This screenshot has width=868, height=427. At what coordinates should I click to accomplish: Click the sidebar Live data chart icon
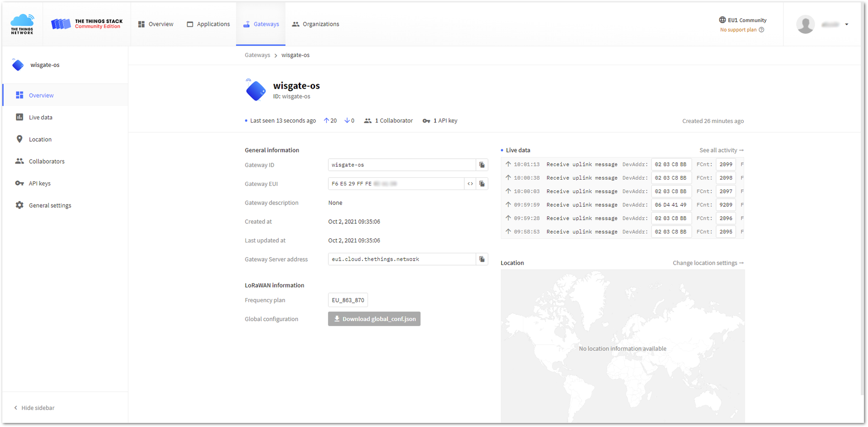[x=19, y=117]
